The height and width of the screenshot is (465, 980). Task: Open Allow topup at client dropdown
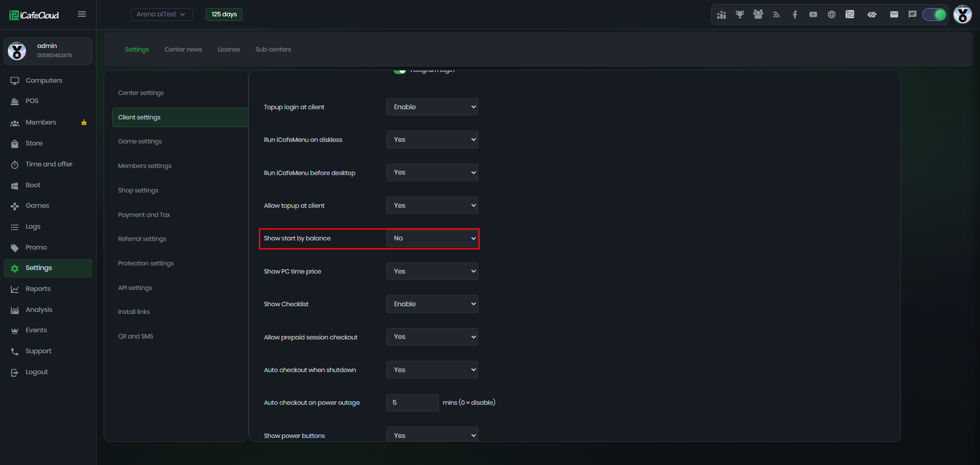432,205
